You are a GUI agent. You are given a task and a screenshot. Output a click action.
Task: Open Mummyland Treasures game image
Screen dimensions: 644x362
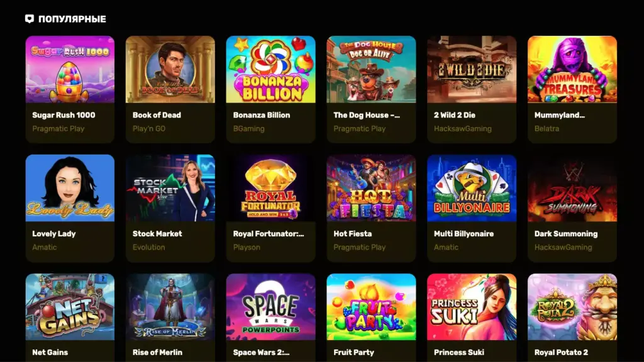572,69
